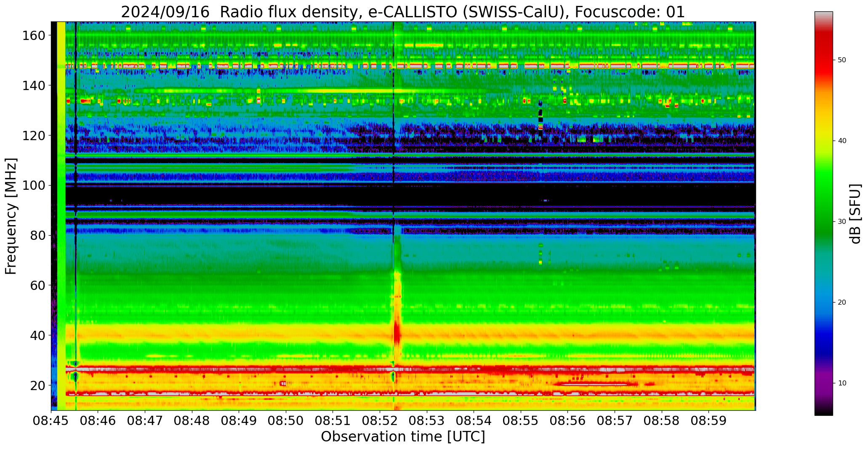Image resolution: width=868 pixels, height=449 pixels.
Task: Click the 08:54 time tick label
Action: (x=474, y=421)
